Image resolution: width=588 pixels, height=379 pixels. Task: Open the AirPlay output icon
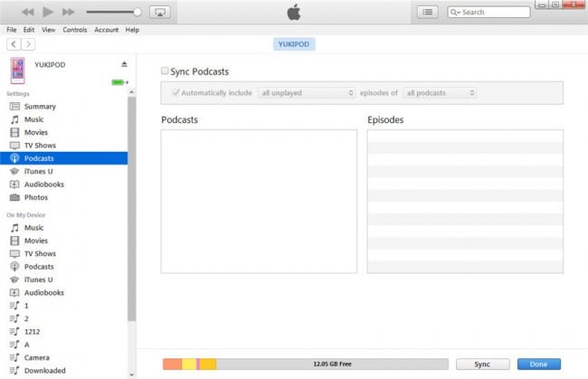tap(160, 12)
